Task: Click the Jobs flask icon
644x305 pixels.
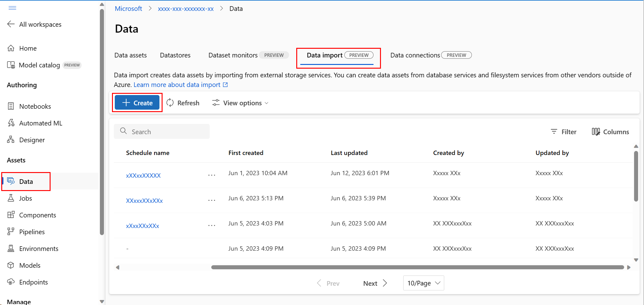Action: 11,198
